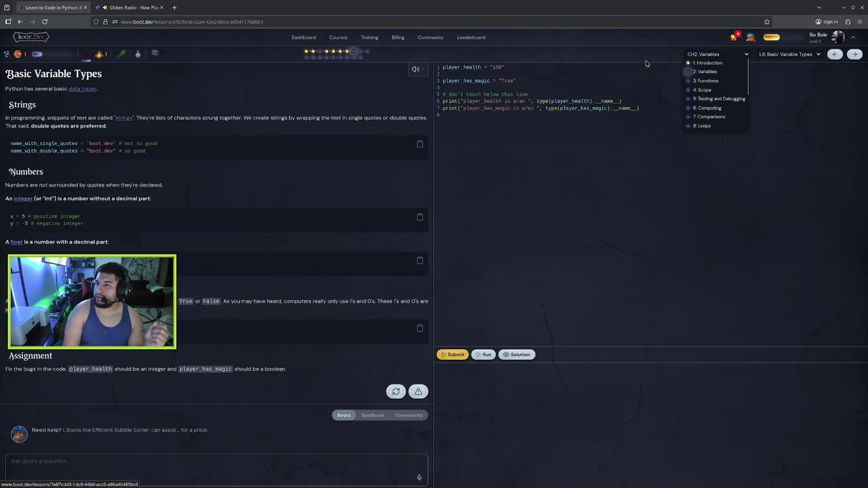Screen dimensions: 868x488
Task: Copy the integer example code snippet
Action: pyautogui.click(x=420, y=217)
